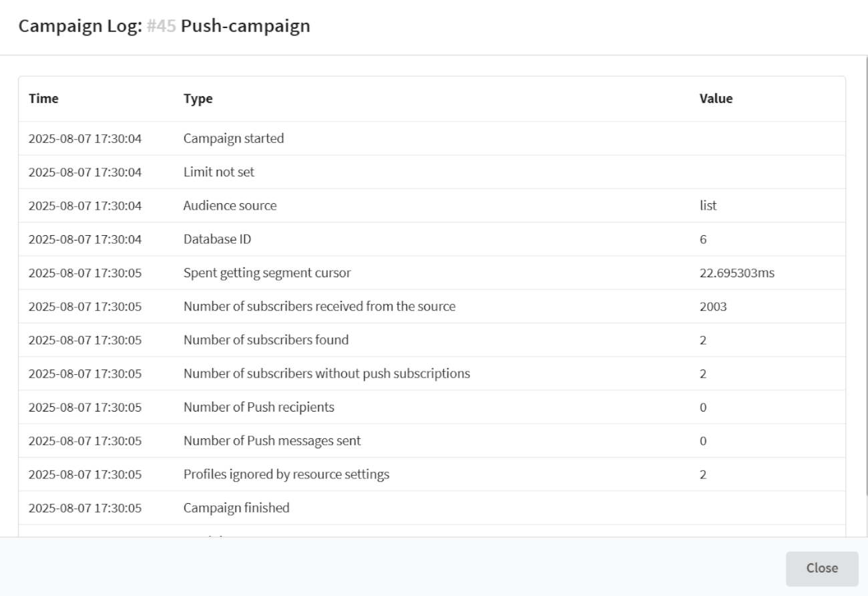Viewport: 868px width, 596px height.
Task: Click Number of Push messages sent
Action: (x=272, y=441)
